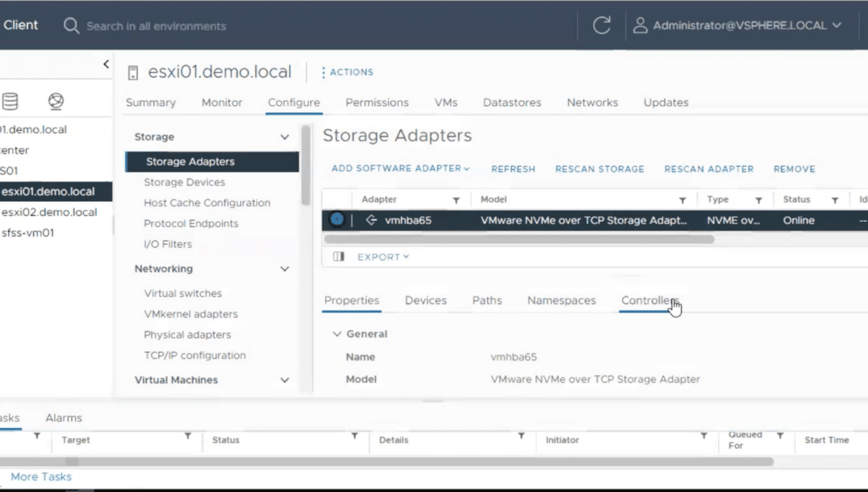868x492 pixels.
Task: Filter the Type column
Action: coord(759,200)
